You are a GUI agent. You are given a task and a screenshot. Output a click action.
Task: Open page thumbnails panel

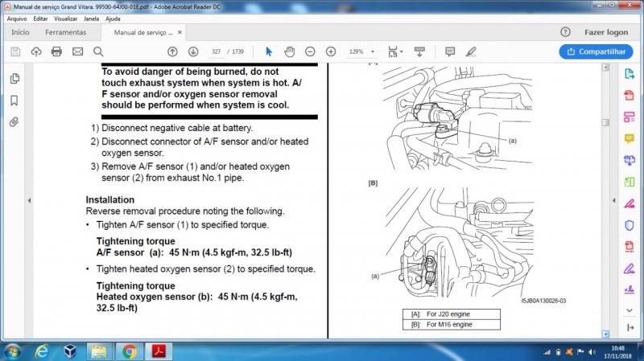click(x=14, y=78)
